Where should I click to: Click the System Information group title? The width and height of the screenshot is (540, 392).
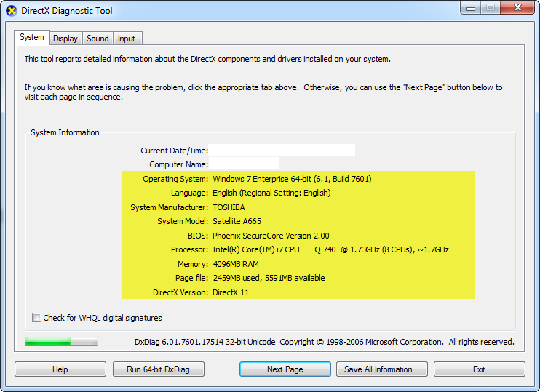click(65, 132)
